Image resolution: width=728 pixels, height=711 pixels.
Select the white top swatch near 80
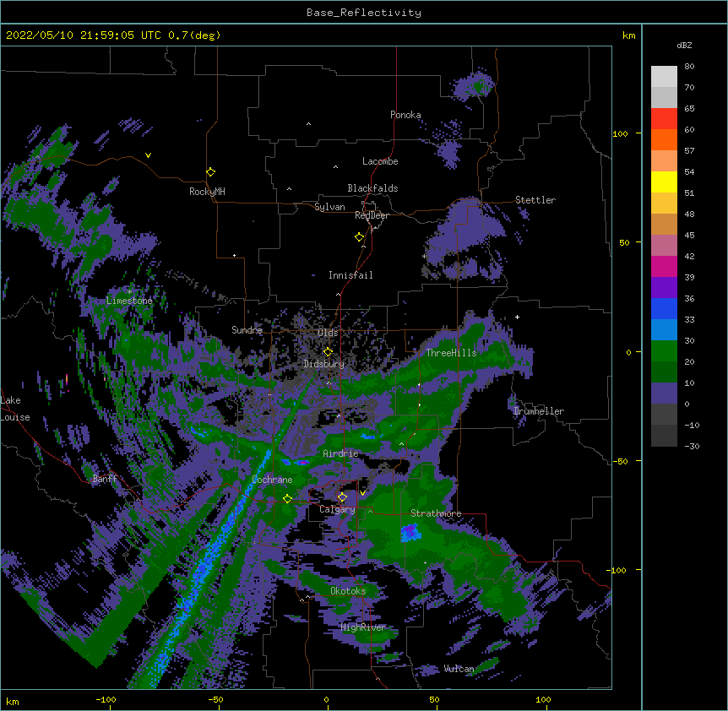(664, 77)
